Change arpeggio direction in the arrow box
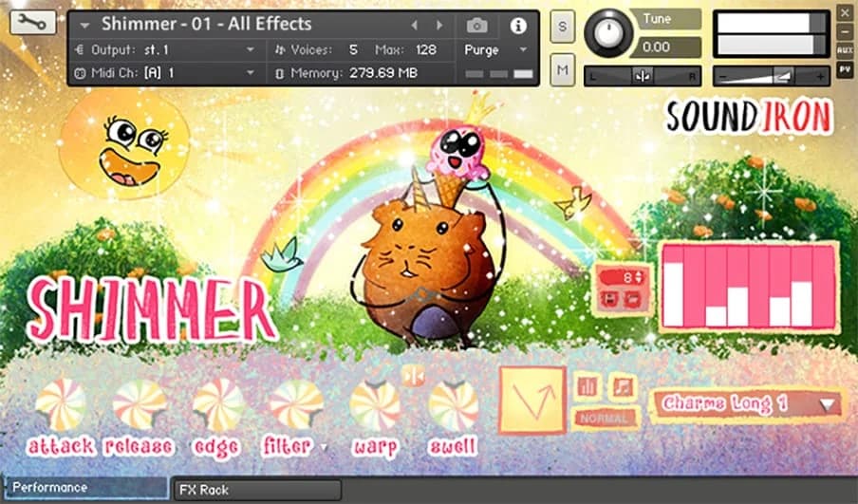The height and width of the screenshot is (504, 858). tap(532, 401)
